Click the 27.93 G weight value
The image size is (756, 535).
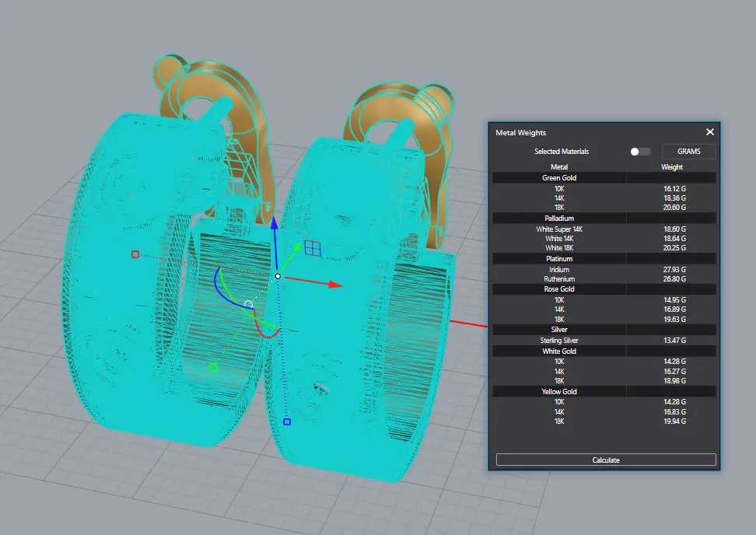point(674,270)
